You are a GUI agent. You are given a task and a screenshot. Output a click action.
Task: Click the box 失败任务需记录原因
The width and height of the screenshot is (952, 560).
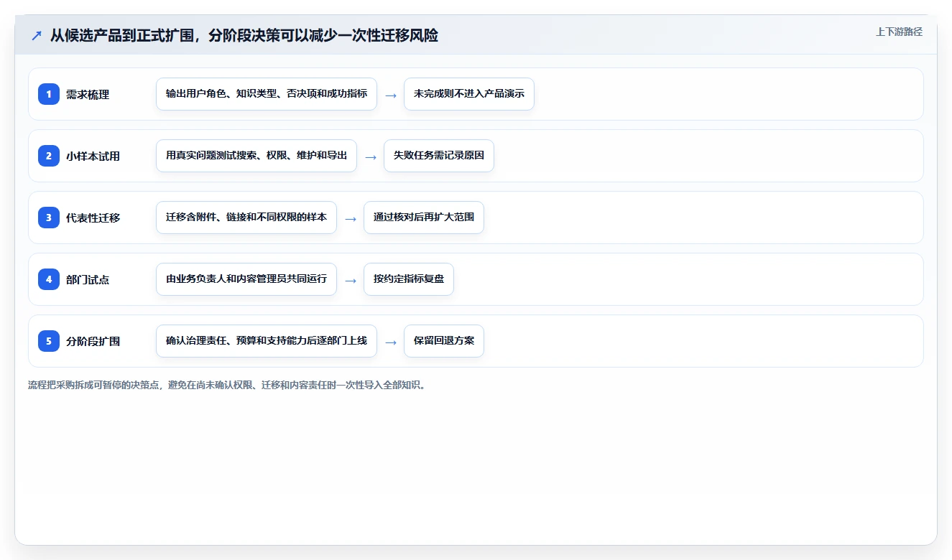pyautogui.click(x=439, y=156)
